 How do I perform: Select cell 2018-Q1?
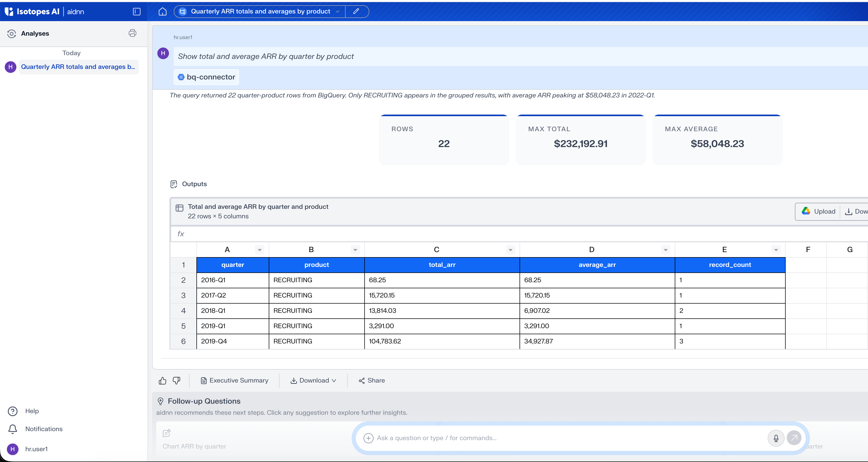pyautogui.click(x=233, y=311)
